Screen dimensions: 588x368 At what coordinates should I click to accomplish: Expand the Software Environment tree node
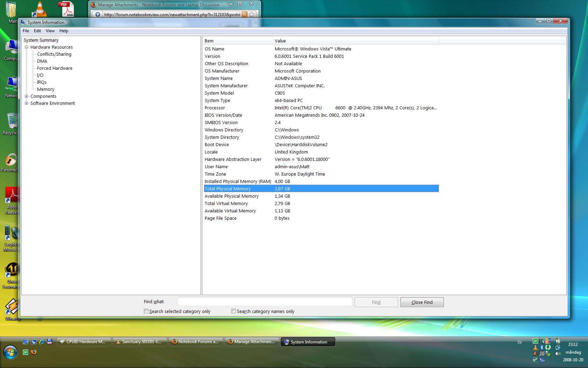pos(26,103)
